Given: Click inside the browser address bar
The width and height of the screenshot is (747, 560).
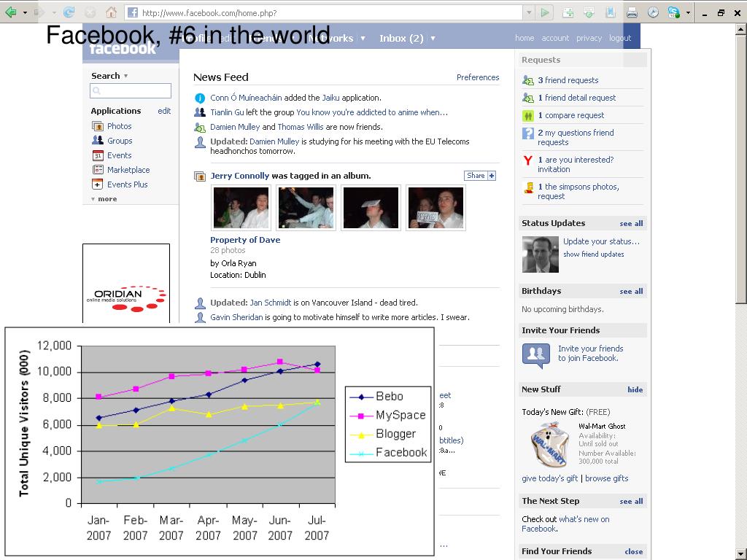Looking at the screenshot, I should coord(324,13).
